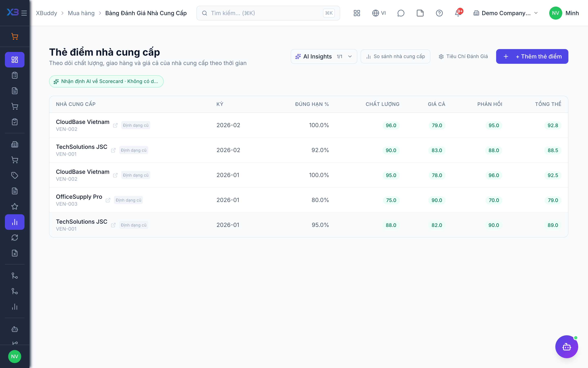This screenshot has width=588, height=368.
Task: Open the Minh user profile menu
Action: click(x=564, y=13)
